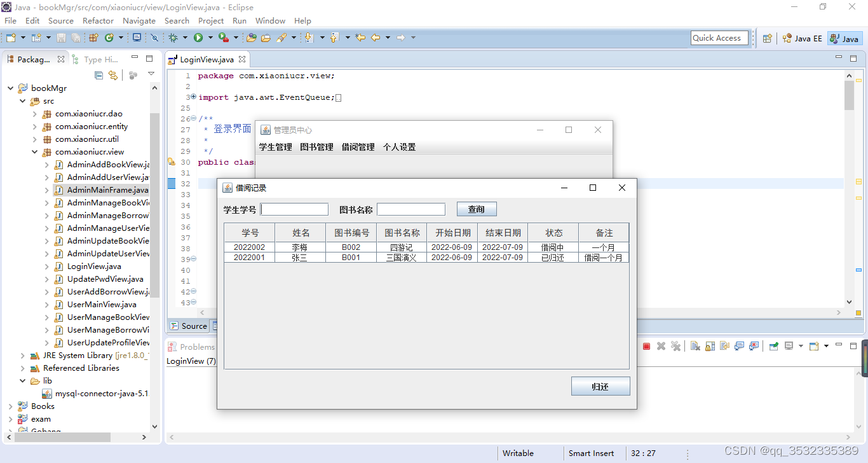
Task: Toggle Scroll Lock in the console toolbar
Action: tap(710, 346)
